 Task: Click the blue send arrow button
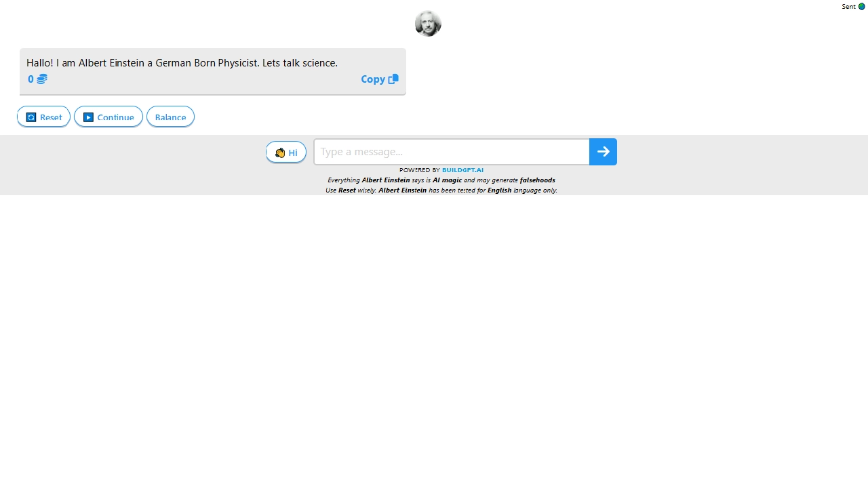pyautogui.click(x=603, y=152)
